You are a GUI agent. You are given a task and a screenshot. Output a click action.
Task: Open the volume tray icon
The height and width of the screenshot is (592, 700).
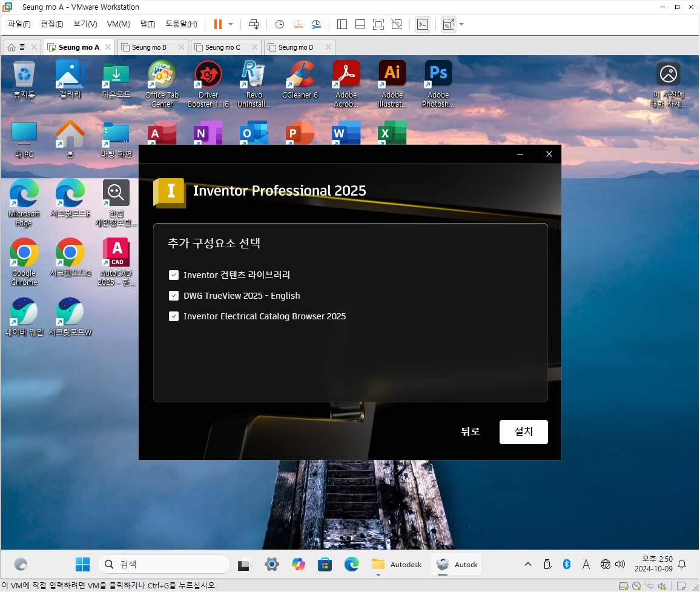620,564
